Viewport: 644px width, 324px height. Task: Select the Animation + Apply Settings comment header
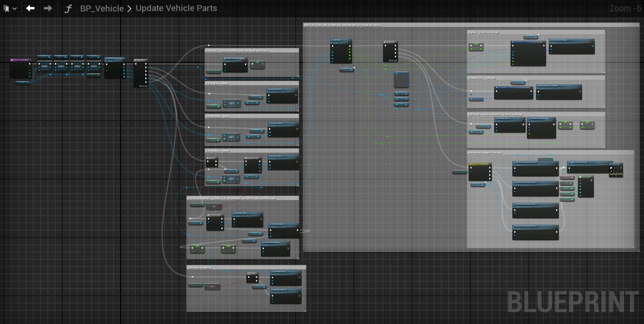[550, 153]
